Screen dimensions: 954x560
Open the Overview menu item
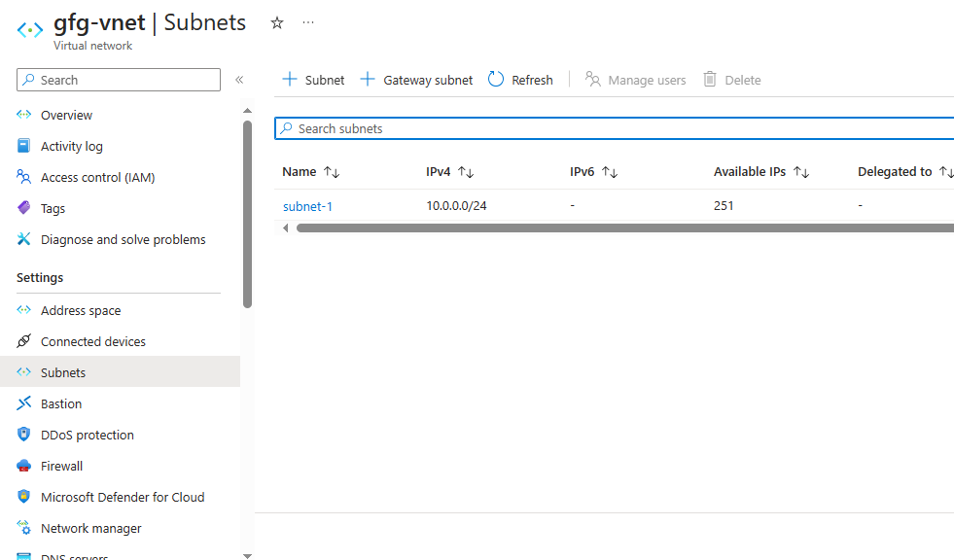point(66,115)
